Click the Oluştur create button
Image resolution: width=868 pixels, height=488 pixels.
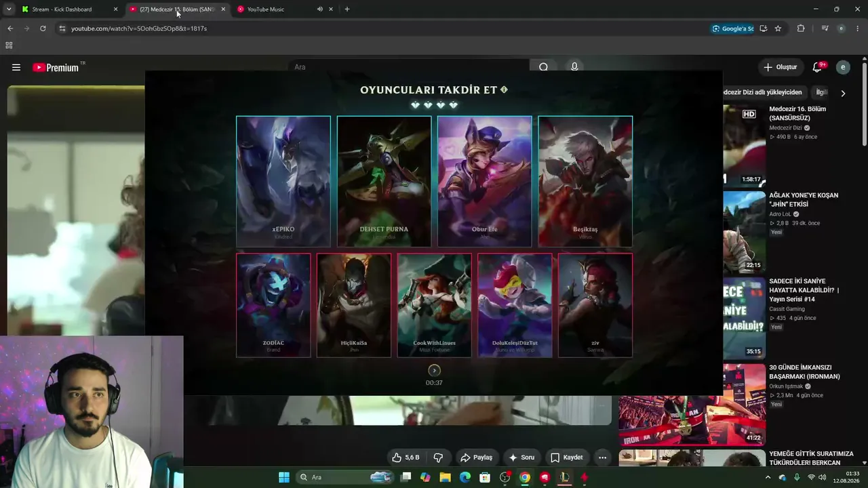pyautogui.click(x=780, y=67)
